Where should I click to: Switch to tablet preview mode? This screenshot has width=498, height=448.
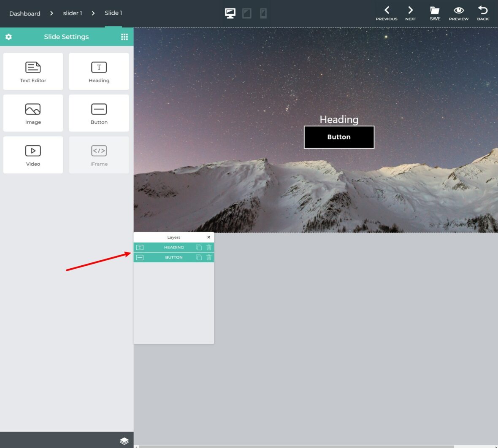pos(247,13)
